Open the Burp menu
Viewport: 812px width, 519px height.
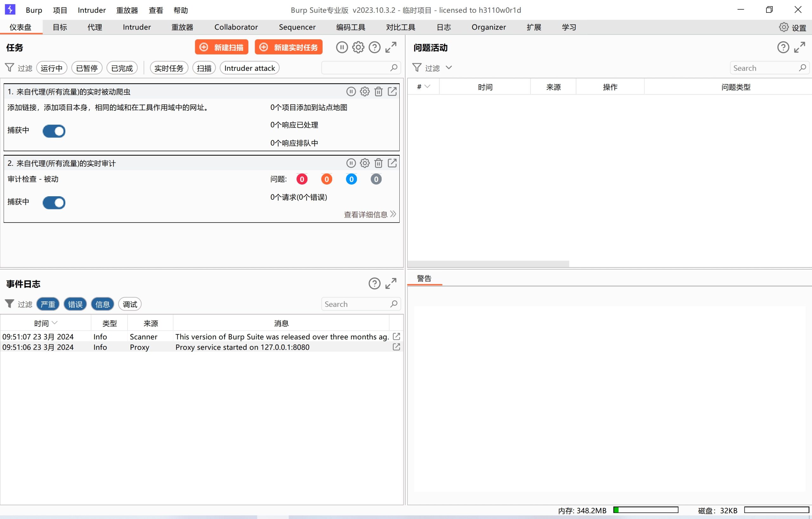coord(34,10)
